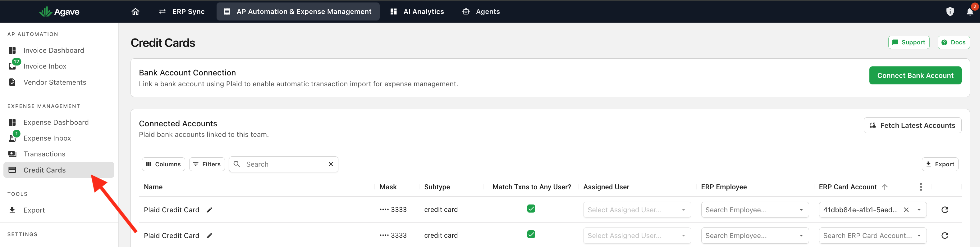Image resolution: width=980 pixels, height=247 pixels.
Task: Uncheck Match Txns for second card row
Action: [531, 235]
